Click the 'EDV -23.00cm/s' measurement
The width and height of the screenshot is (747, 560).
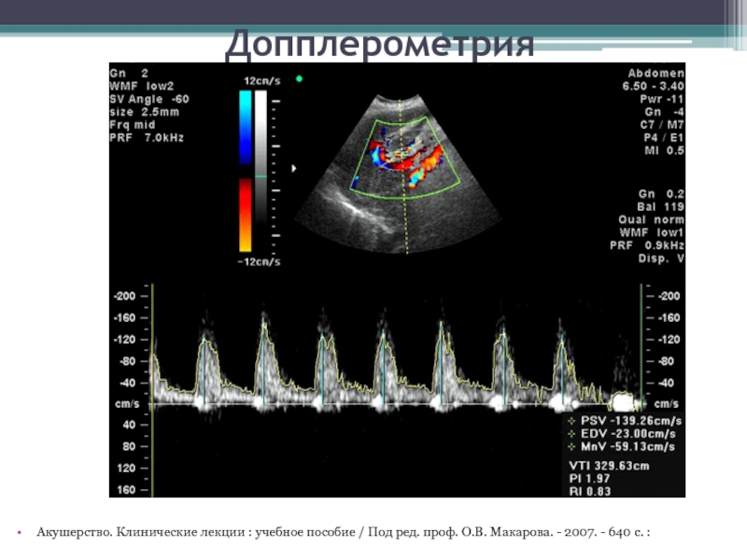pyautogui.click(x=628, y=434)
